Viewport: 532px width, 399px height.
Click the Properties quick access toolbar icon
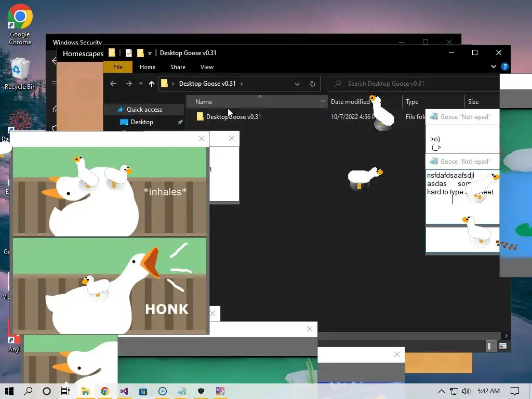pos(129,53)
